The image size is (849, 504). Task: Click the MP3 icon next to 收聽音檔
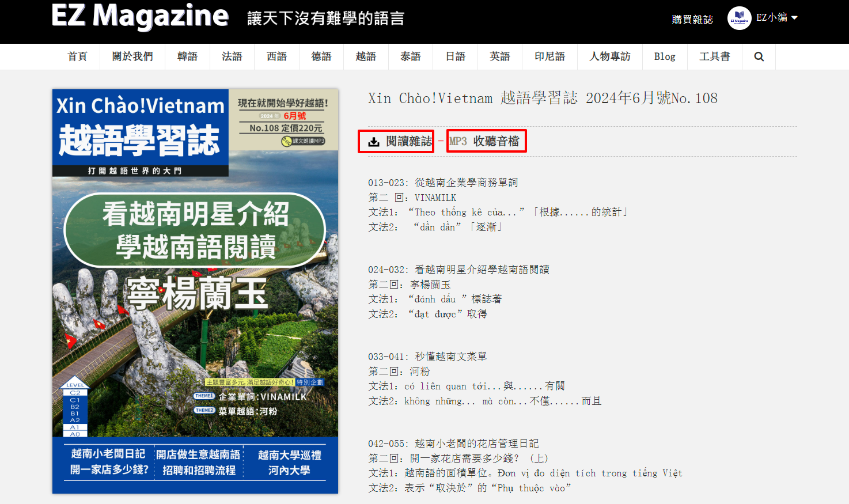tap(458, 141)
